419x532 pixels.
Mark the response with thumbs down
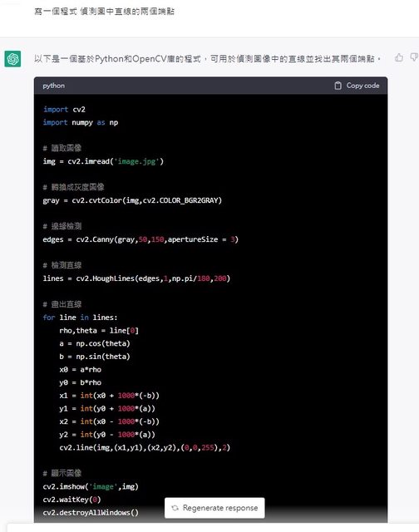(x=415, y=57)
